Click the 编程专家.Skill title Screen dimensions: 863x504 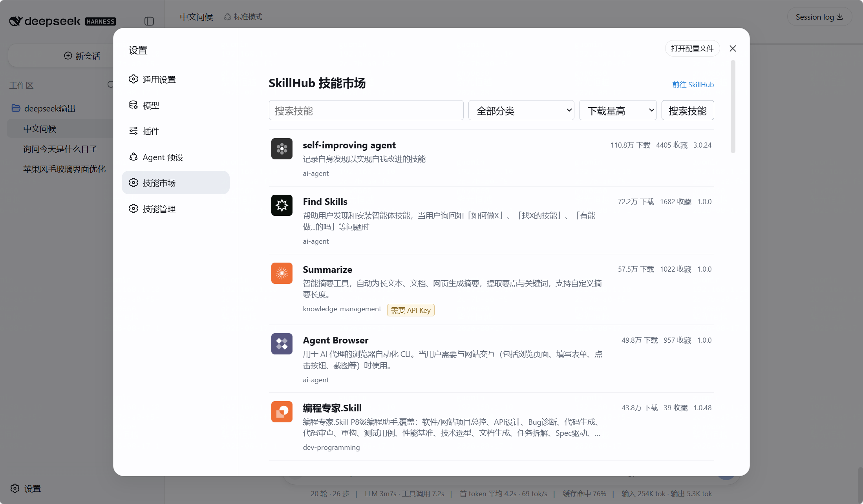332,408
